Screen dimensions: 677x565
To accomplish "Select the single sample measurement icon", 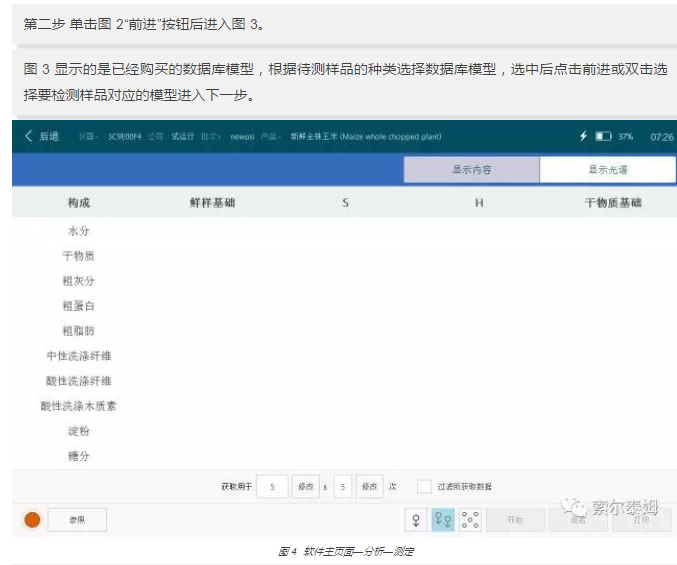I will click(x=415, y=520).
